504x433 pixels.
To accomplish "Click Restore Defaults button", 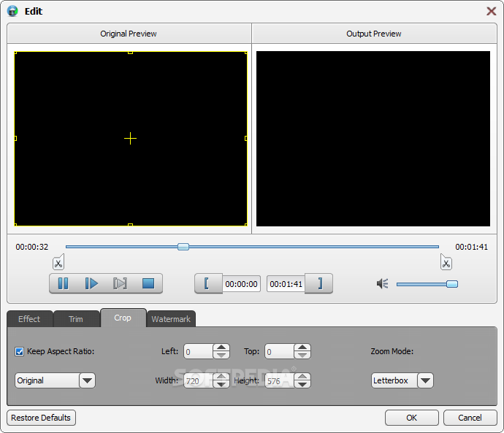I will tap(41, 418).
